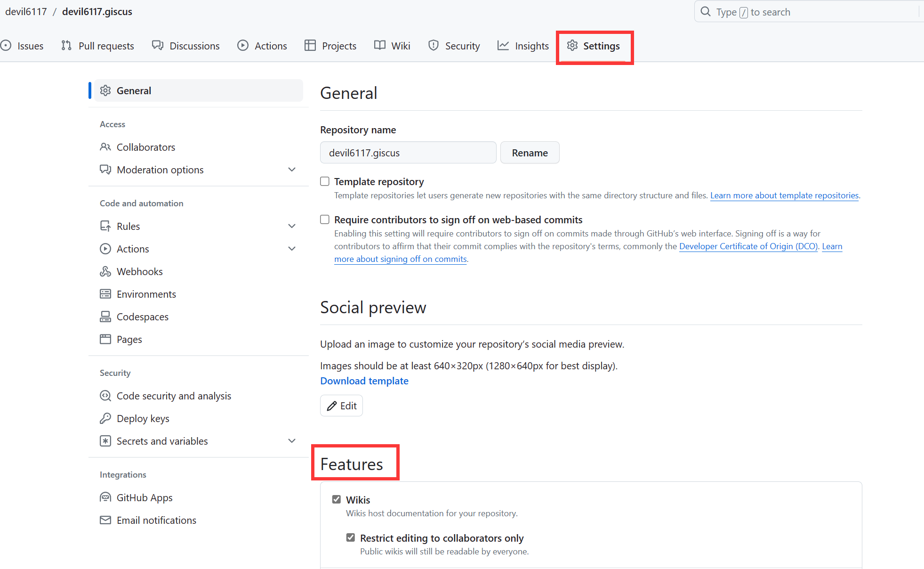Open the Discussions tab

(186, 46)
